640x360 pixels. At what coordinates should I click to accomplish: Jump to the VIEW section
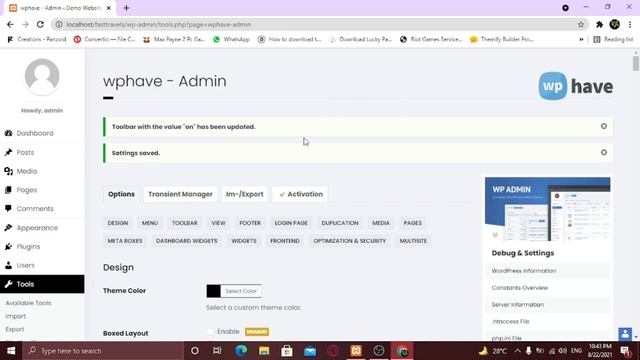click(218, 223)
